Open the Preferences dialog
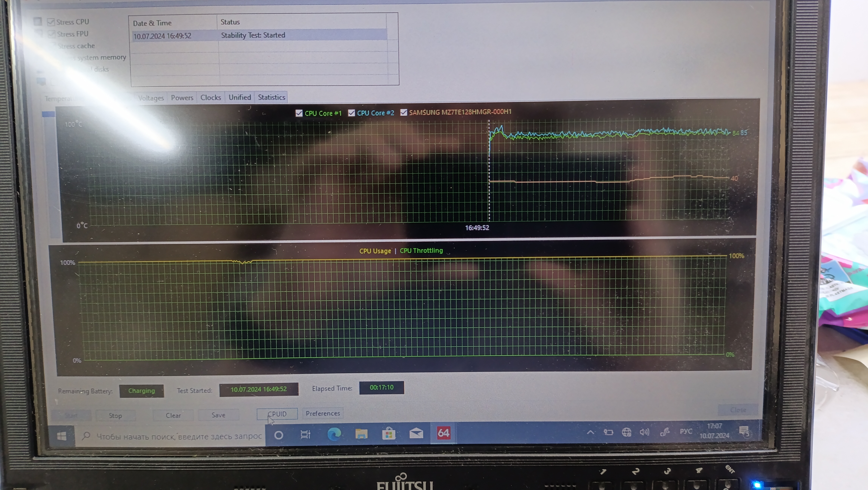 (323, 414)
